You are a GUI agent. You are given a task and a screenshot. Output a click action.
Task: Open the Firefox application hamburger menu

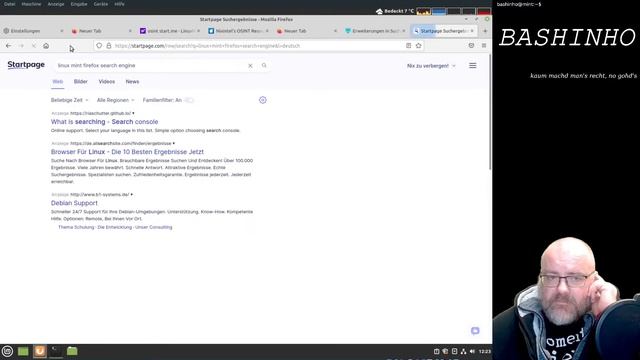(x=484, y=46)
